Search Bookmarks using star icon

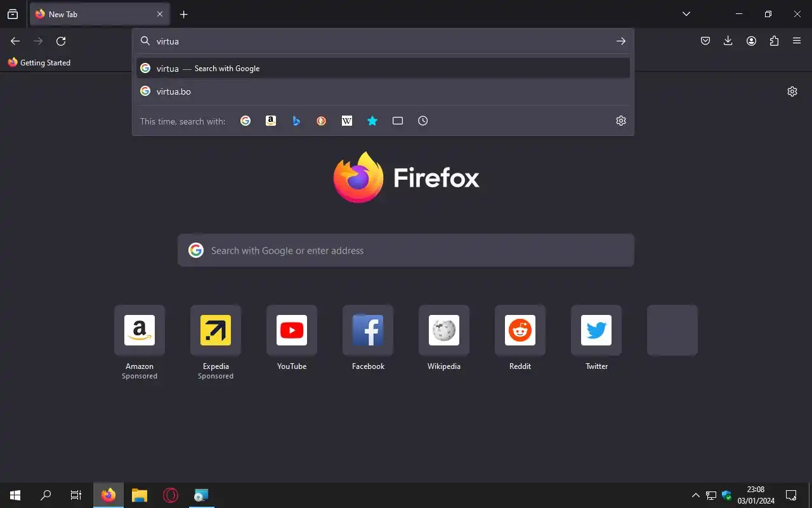click(372, 121)
